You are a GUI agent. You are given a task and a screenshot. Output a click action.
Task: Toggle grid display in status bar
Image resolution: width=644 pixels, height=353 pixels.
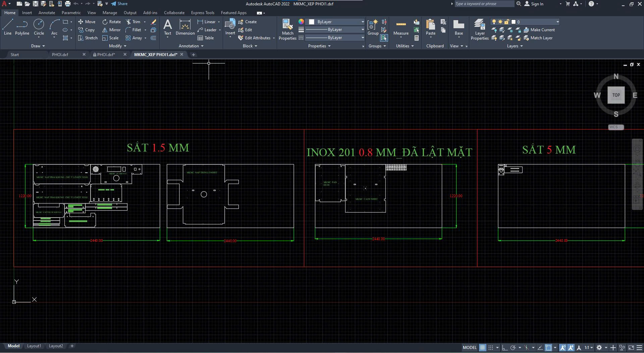click(482, 347)
